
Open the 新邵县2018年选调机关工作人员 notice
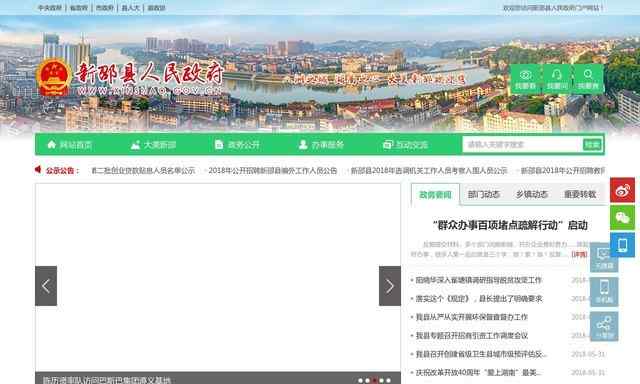(x=429, y=171)
